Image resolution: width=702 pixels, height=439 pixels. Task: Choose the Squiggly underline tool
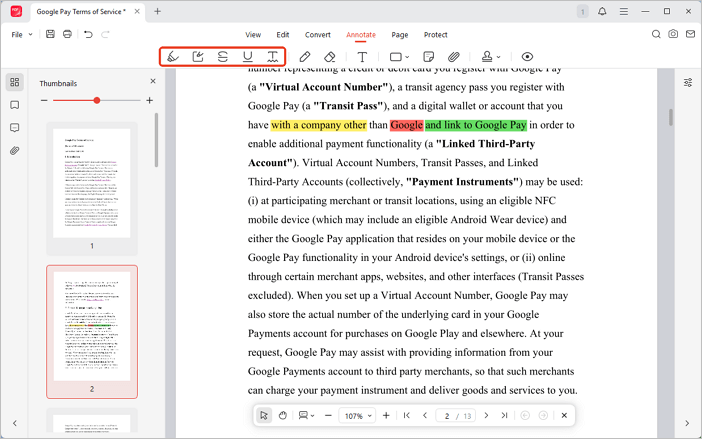click(272, 57)
